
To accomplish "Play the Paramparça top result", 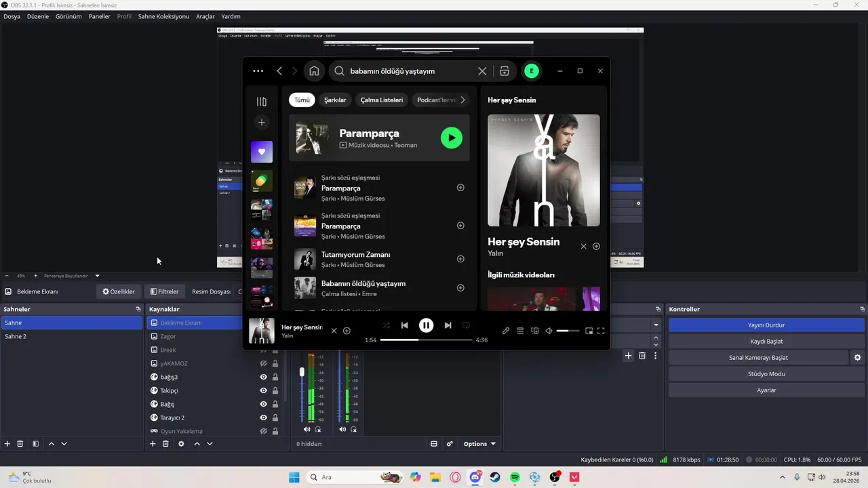I will coord(452,138).
